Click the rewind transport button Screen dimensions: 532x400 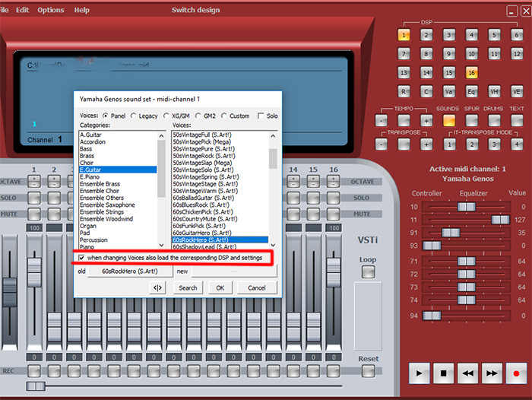[x=467, y=373]
